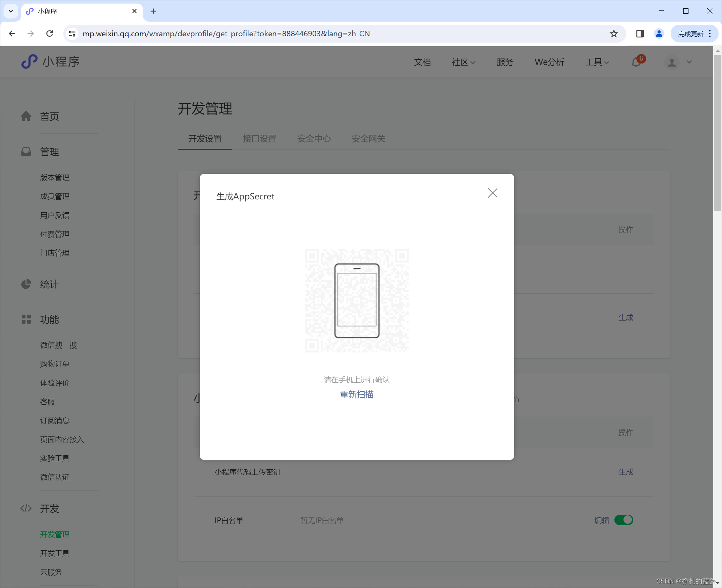Open the tab search dropdown arrow
Viewport: 722px width, 588px height.
[11, 11]
